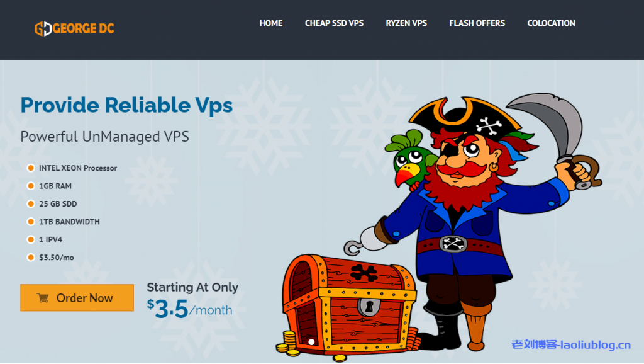Image resolution: width=644 pixels, height=364 pixels.
Task: Click the orange bullet beside INTEL XEON Processor
Action: click(x=31, y=168)
